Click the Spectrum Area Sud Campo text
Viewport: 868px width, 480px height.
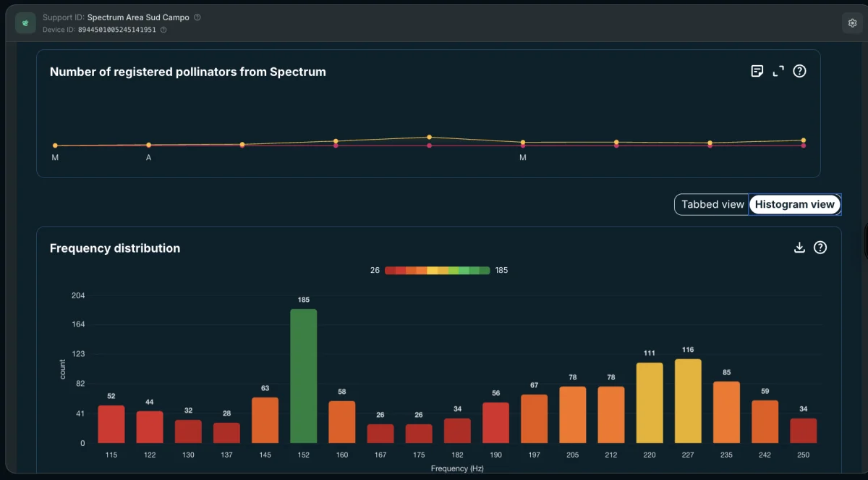pyautogui.click(x=138, y=17)
